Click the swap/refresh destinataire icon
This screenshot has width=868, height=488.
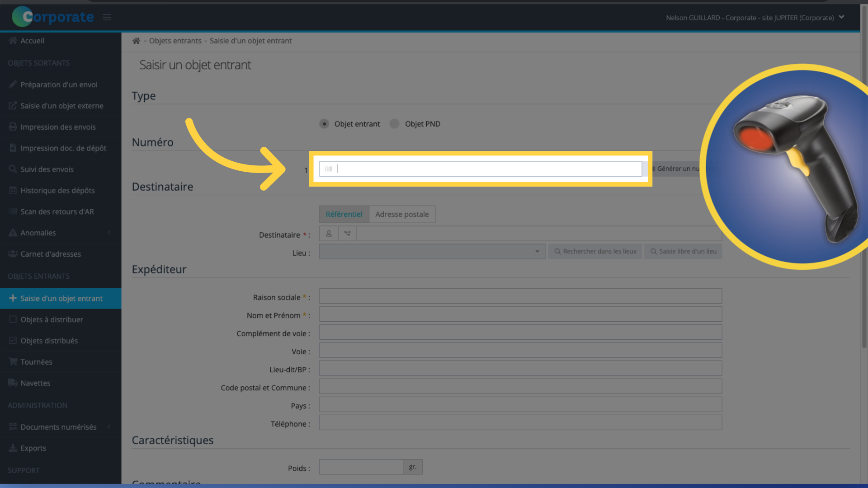tap(347, 233)
